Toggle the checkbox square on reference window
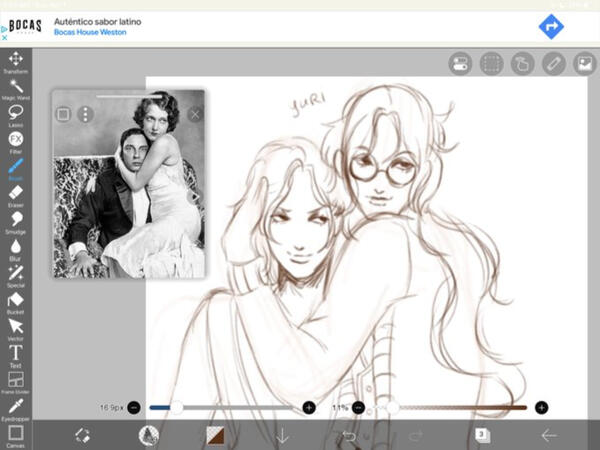This screenshot has height=450, width=600. point(63,114)
